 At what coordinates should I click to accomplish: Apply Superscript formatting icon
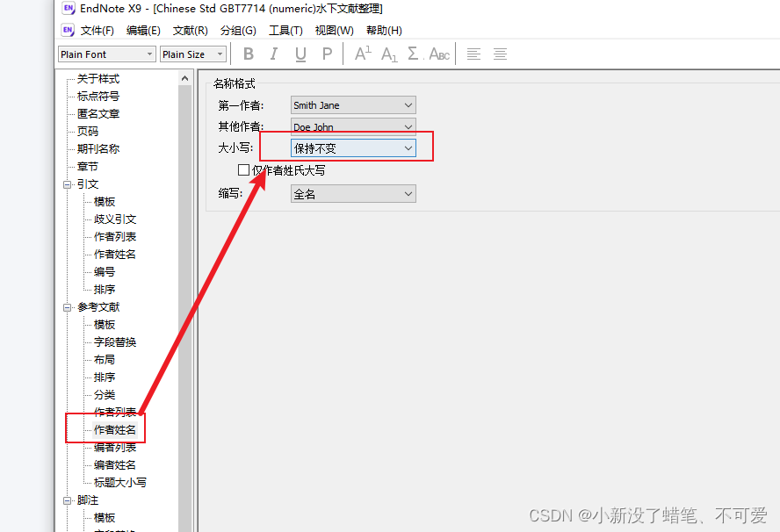coord(363,54)
